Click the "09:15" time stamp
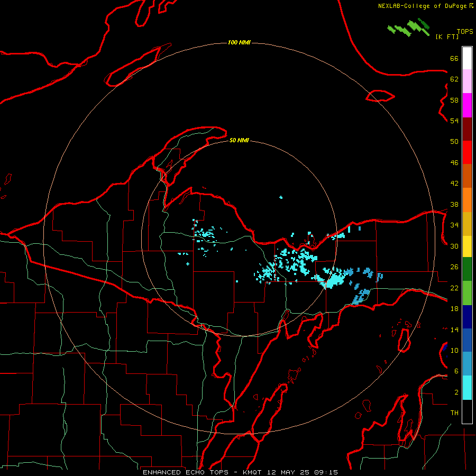 327,472
